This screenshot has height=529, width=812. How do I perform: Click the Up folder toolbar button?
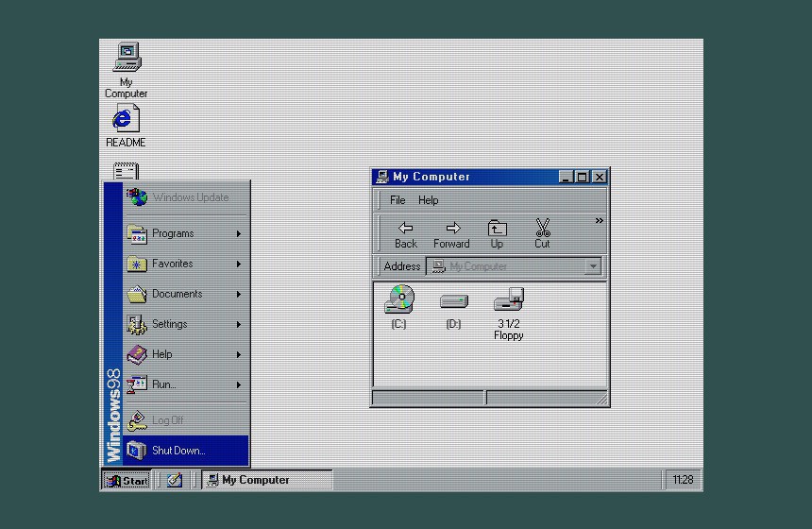tap(498, 234)
